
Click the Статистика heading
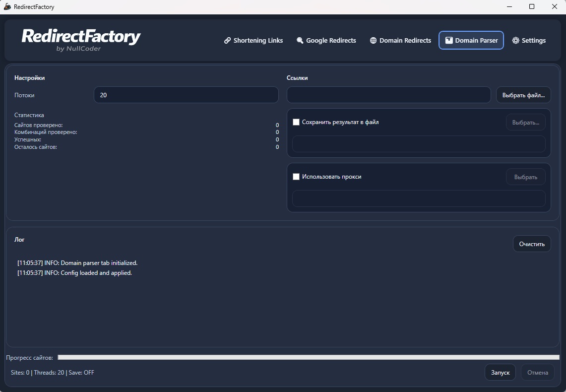pos(29,115)
